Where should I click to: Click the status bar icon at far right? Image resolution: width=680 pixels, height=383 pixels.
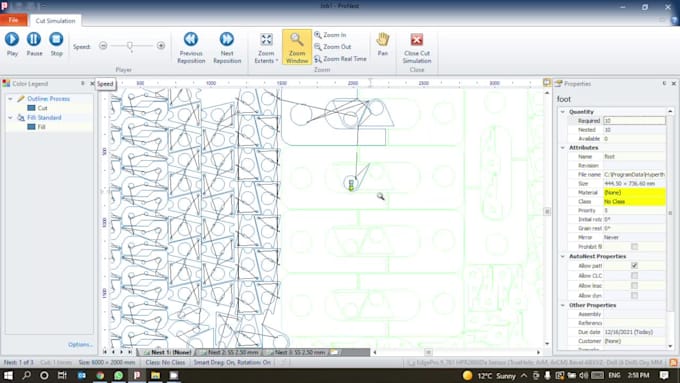click(x=673, y=363)
